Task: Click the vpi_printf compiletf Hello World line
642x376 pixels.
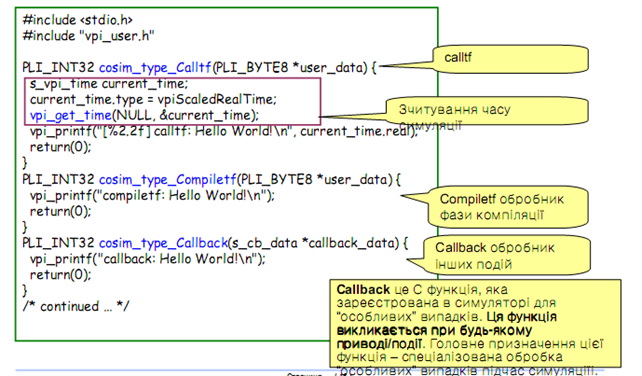Action: point(152,195)
